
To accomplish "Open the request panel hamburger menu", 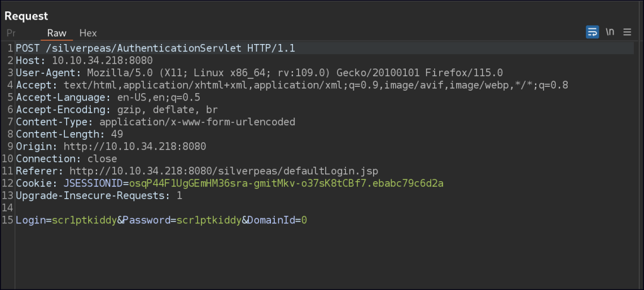I will (x=627, y=32).
